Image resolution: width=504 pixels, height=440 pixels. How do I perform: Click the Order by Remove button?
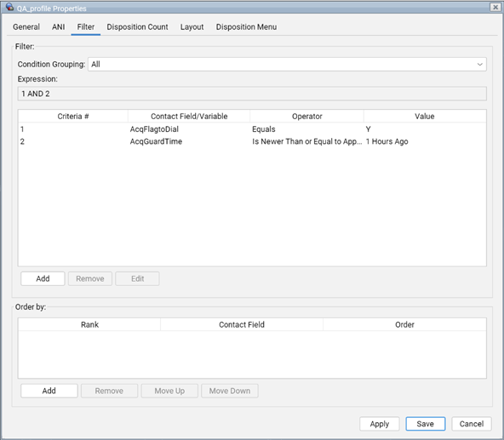click(109, 391)
